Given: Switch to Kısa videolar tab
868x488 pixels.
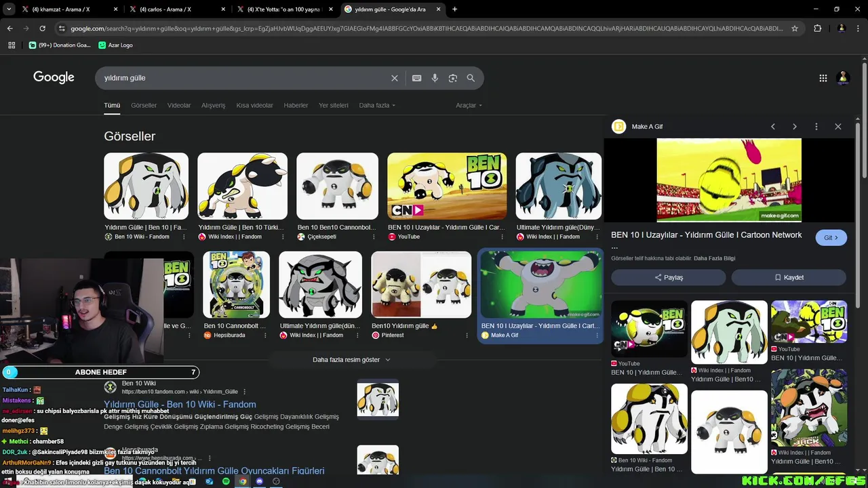Looking at the screenshot, I should (x=254, y=105).
